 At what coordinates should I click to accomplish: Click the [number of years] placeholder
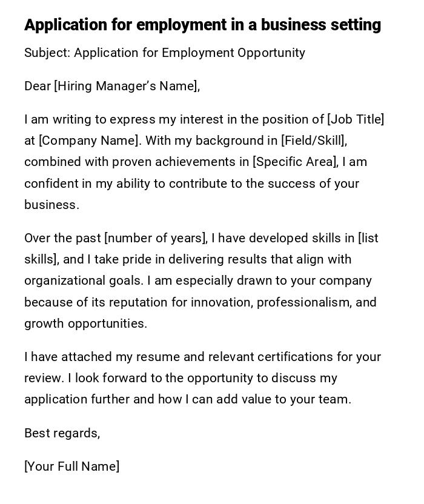(156, 238)
